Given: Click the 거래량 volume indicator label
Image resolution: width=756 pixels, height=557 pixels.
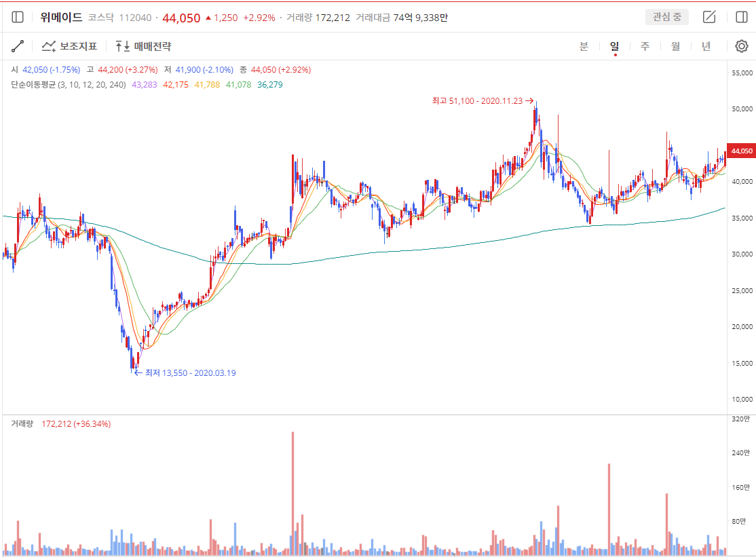Looking at the screenshot, I should click(x=22, y=424).
